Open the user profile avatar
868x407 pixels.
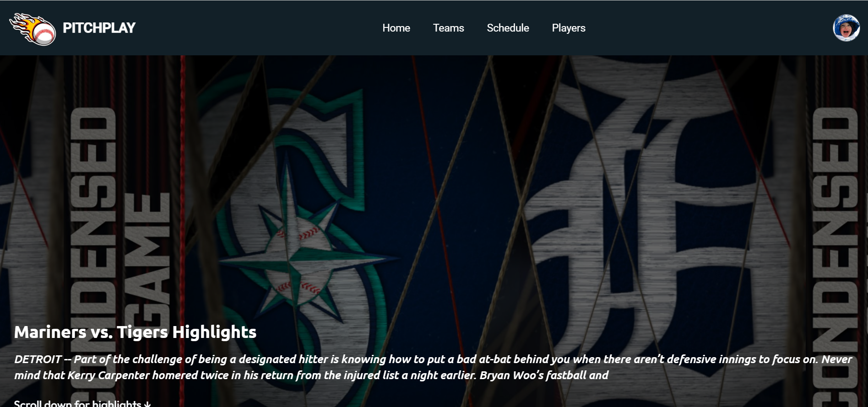point(846,28)
